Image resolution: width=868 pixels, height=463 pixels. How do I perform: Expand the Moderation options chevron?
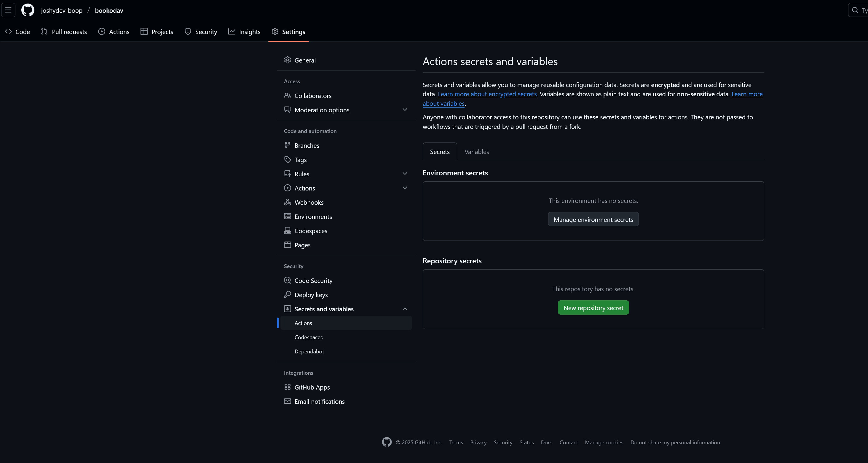coord(405,109)
